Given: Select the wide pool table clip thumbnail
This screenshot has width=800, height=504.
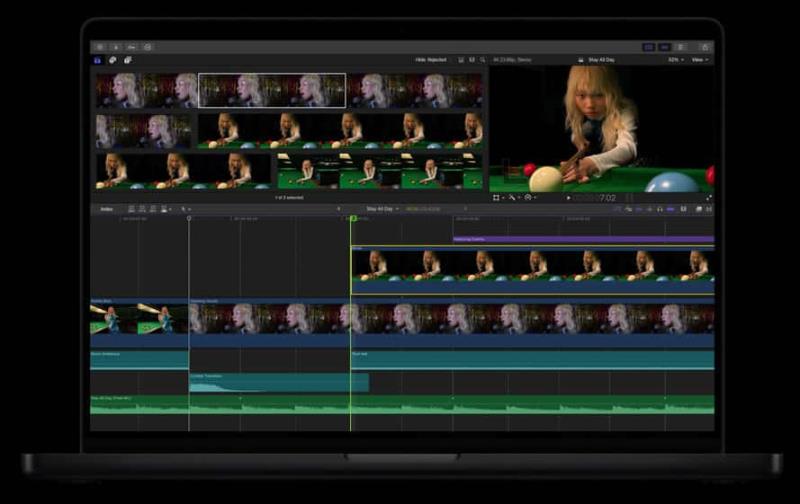Looking at the screenshot, I should (380, 171).
